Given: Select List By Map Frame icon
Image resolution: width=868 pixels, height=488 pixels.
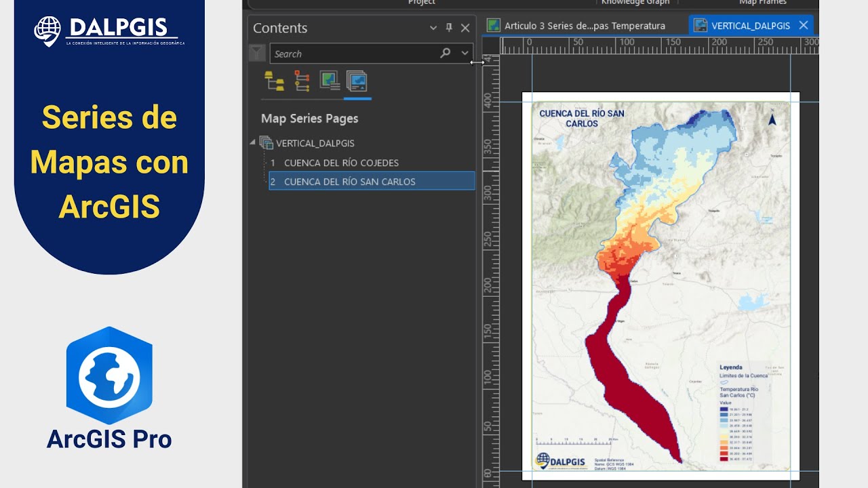Looking at the screenshot, I should (330, 81).
